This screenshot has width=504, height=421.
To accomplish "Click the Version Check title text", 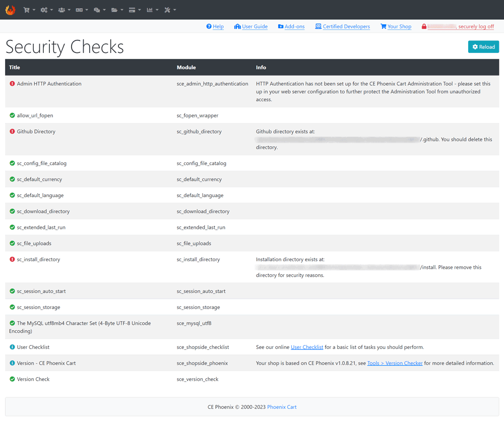I will coord(33,379).
